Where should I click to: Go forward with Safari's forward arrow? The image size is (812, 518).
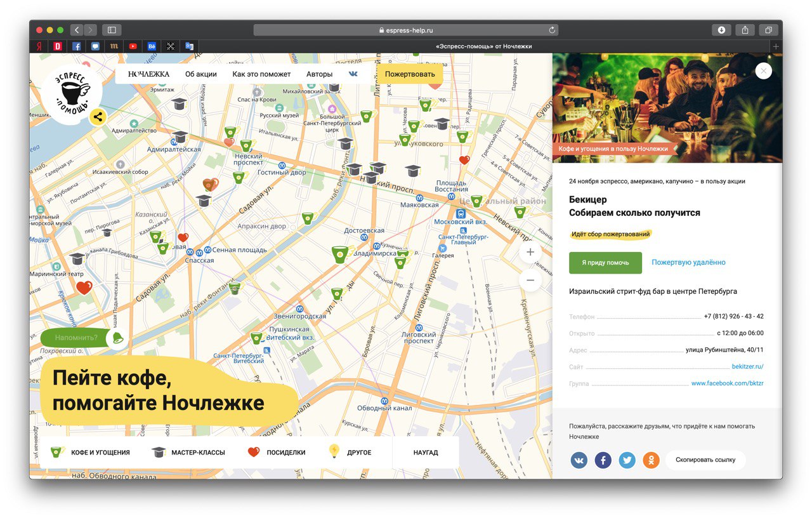point(91,30)
